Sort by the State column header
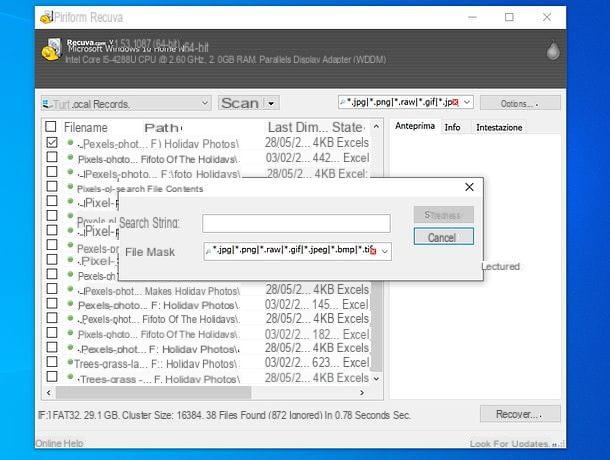Viewport: 610px width, 460px height. (348, 127)
